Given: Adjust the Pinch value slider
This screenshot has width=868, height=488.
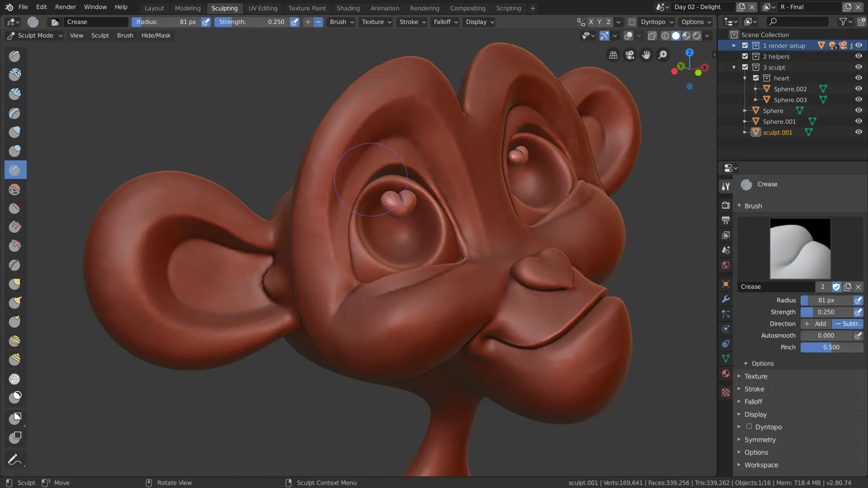Looking at the screenshot, I should click(830, 347).
